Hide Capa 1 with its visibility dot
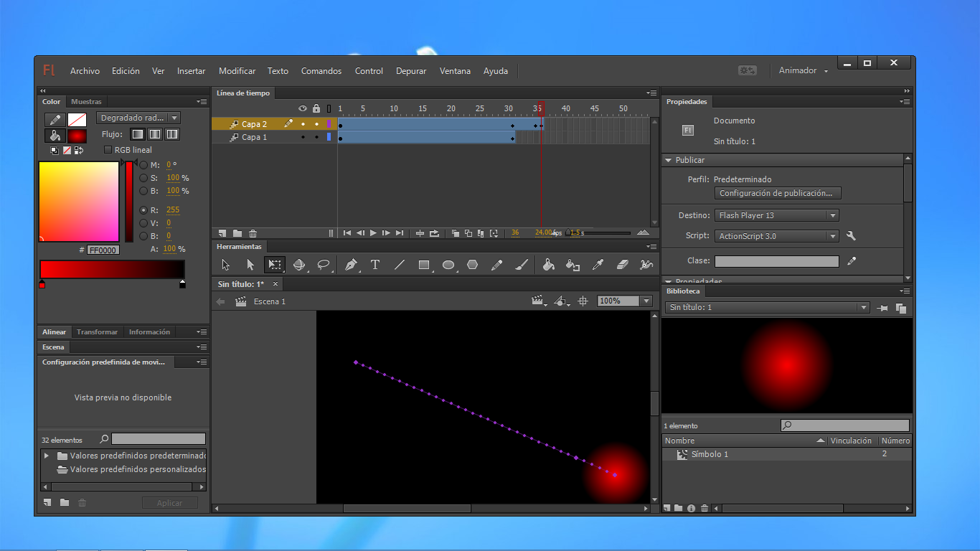The image size is (980, 551). [x=302, y=137]
